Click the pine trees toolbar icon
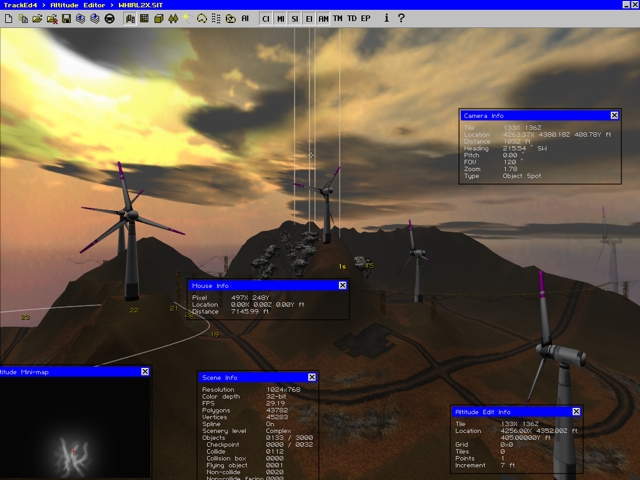The image size is (640, 480). 173,18
